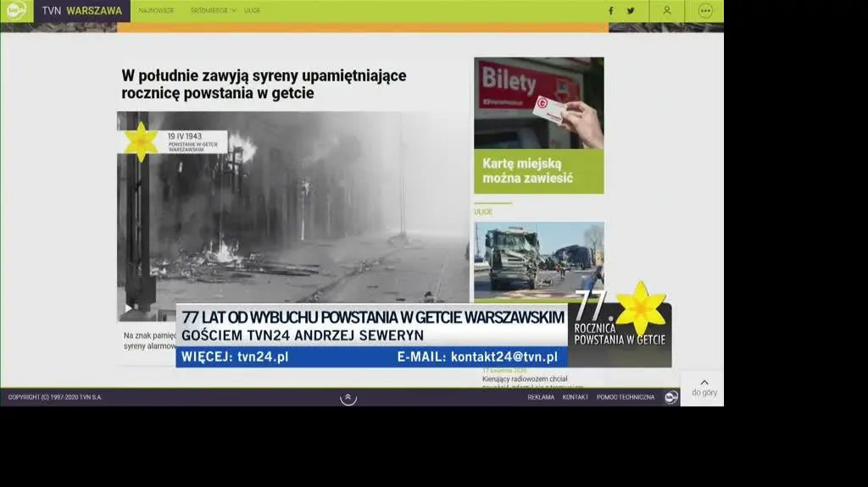Screen dimensions: 868x487
Task: Open the Kontakt footer link
Action: (576, 397)
